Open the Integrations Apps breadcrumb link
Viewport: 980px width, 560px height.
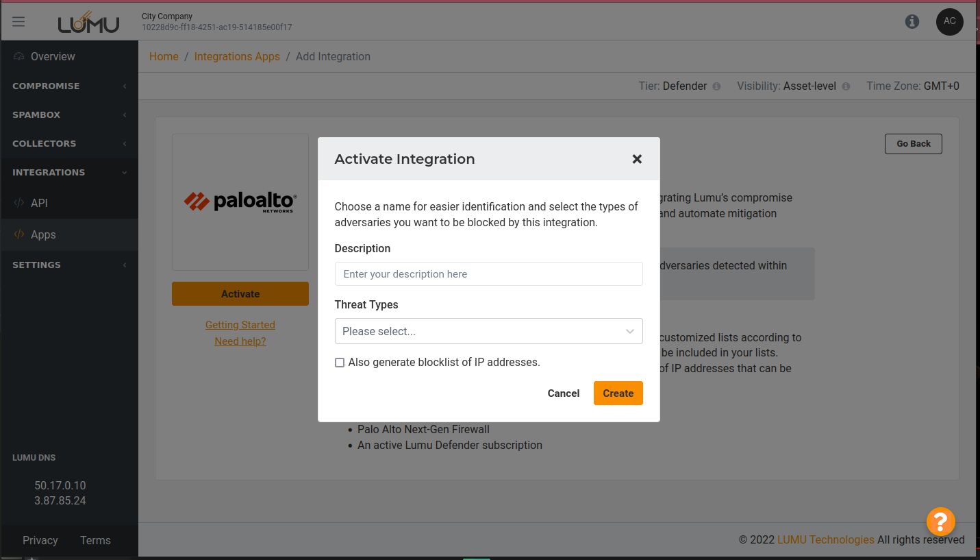(x=237, y=56)
